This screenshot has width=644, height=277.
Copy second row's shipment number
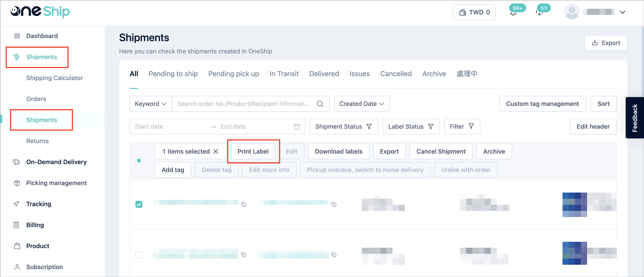[x=244, y=254]
